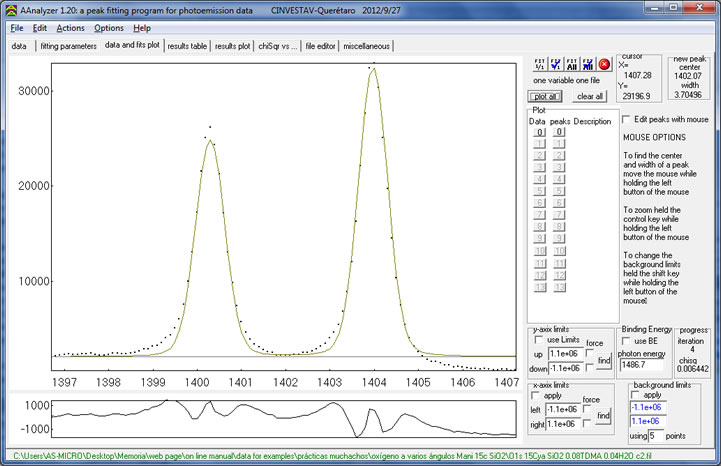Image resolution: width=721 pixels, height=466 pixels.
Task: Click the photon energy input field
Action: 642,366
